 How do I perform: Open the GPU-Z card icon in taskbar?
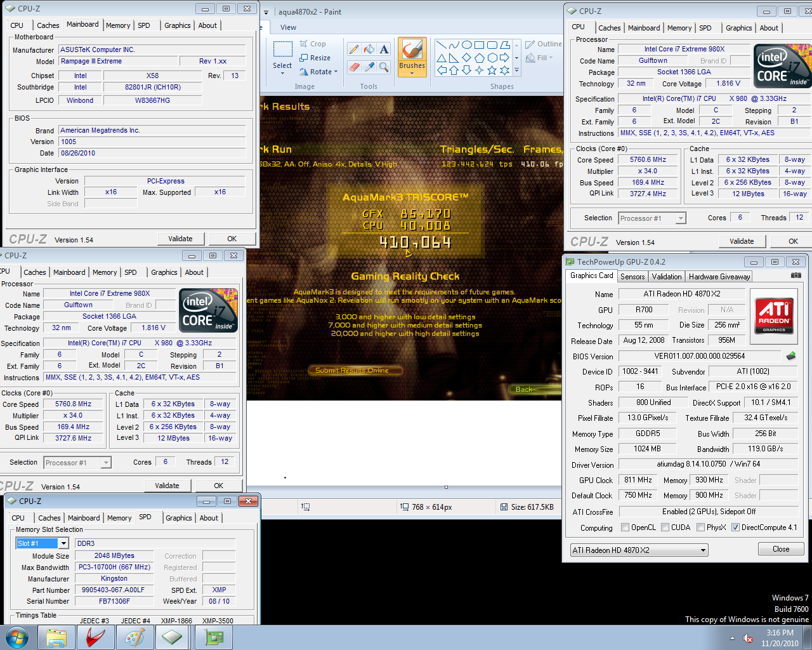tap(214, 638)
